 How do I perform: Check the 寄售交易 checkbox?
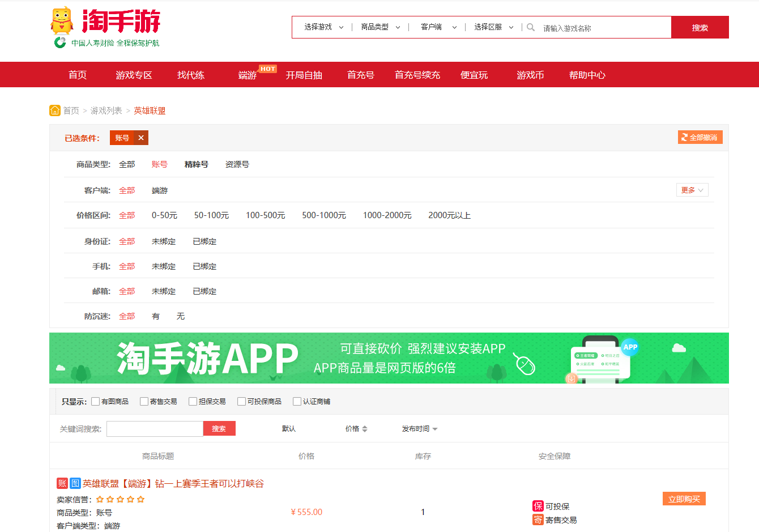144,401
